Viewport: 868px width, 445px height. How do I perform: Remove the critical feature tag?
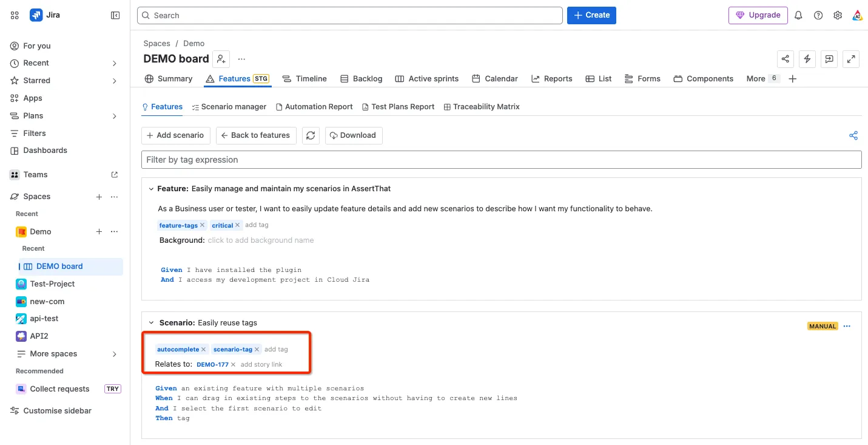pos(238,225)
